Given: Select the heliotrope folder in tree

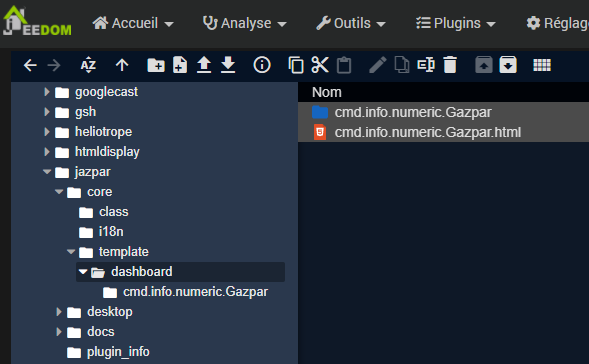Looking at the screenshot, I should pos(103,132).
